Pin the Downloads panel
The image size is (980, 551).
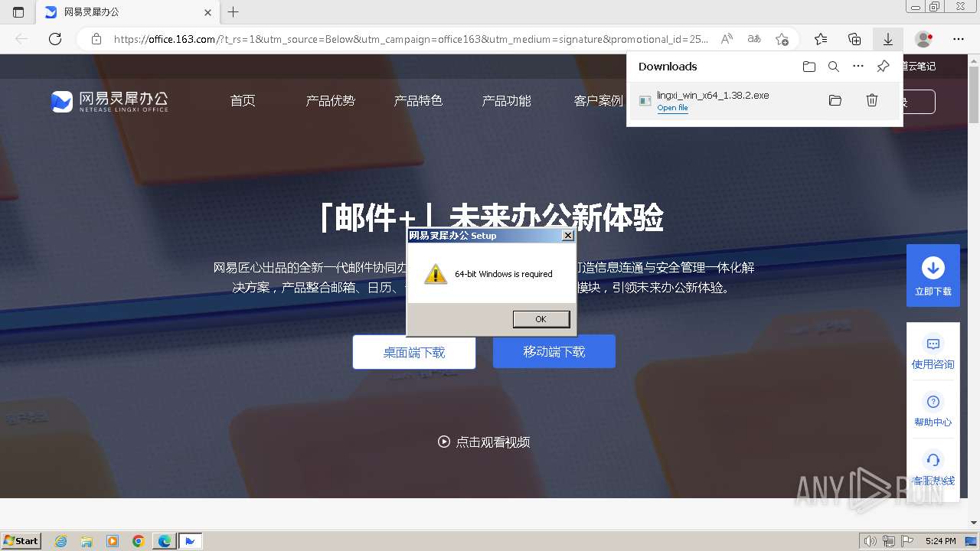click(883, 67)
